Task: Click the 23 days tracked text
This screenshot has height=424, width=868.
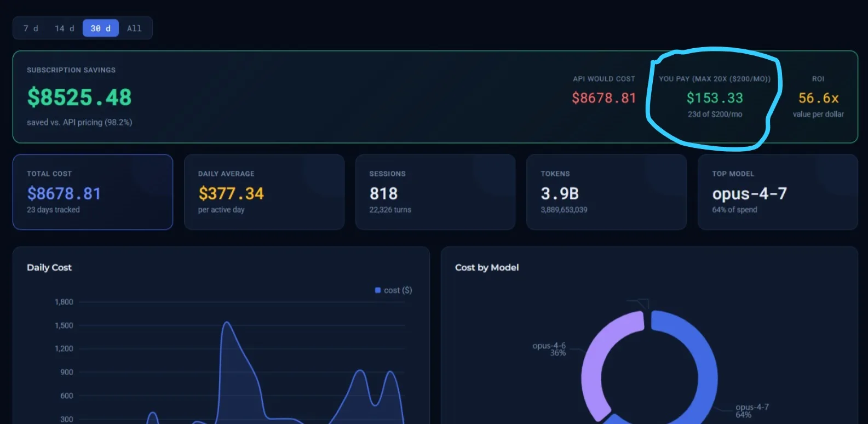Action: tap(53, 210)
